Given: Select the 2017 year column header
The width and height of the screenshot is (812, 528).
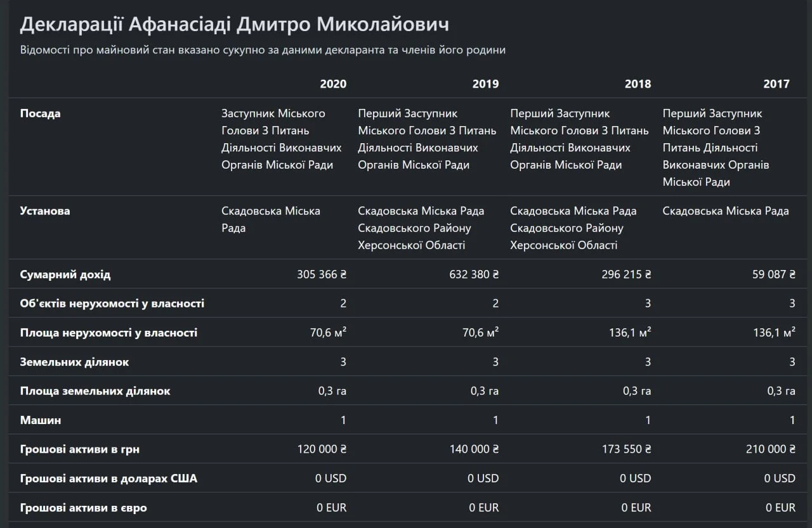Looking at the screenshot, I should (776, 84).
